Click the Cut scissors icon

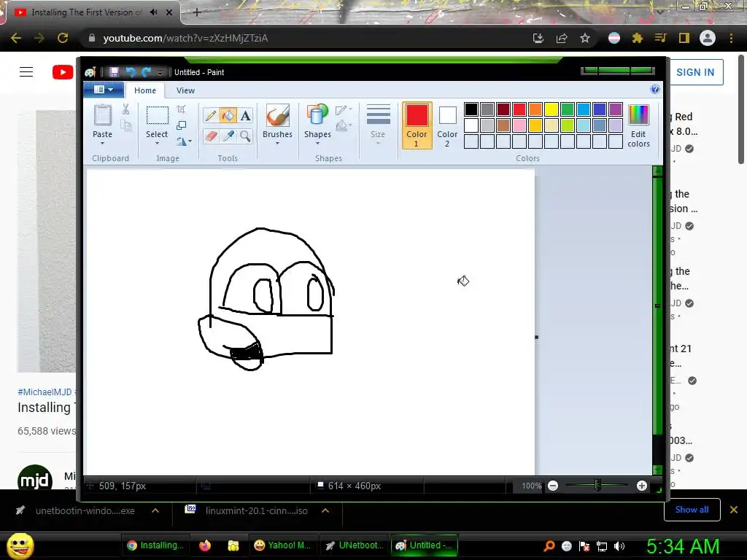point(125,109)
